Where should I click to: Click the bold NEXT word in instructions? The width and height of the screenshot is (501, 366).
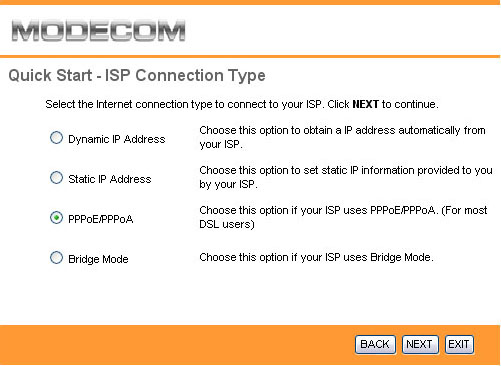(x=365, y=104)
